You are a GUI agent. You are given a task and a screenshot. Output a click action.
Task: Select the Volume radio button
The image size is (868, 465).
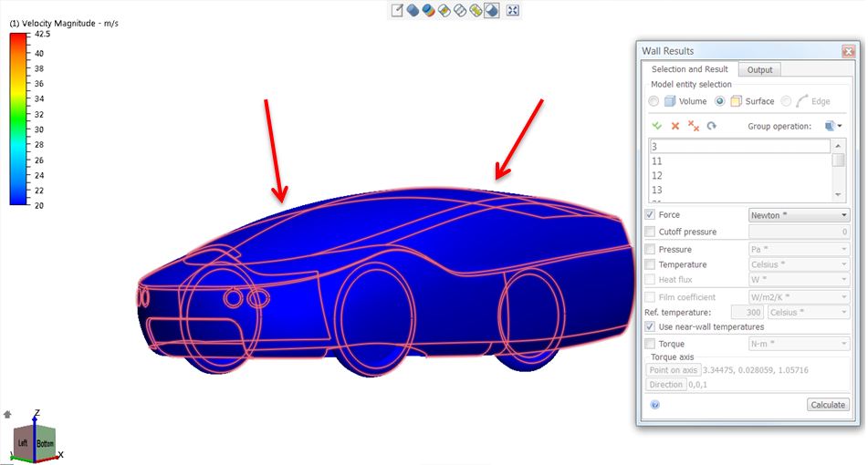coord(654,101)
